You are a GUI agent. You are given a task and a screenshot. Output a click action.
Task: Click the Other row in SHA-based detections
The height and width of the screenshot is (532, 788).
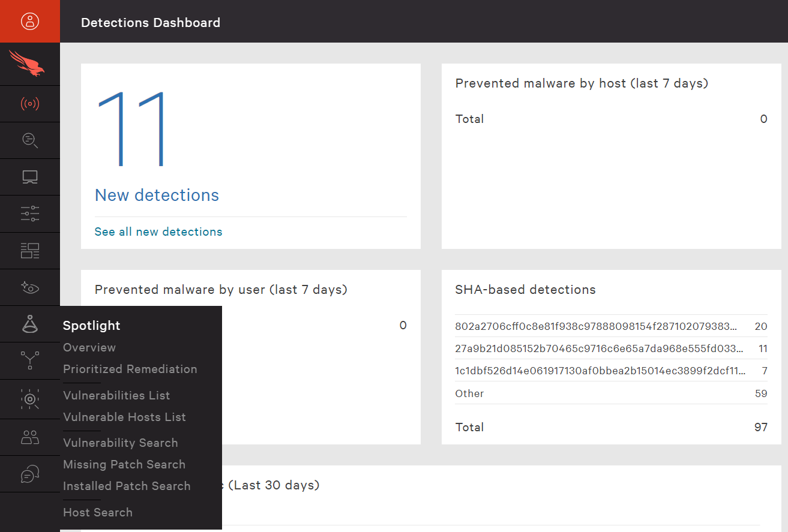(x=611, y=393)
